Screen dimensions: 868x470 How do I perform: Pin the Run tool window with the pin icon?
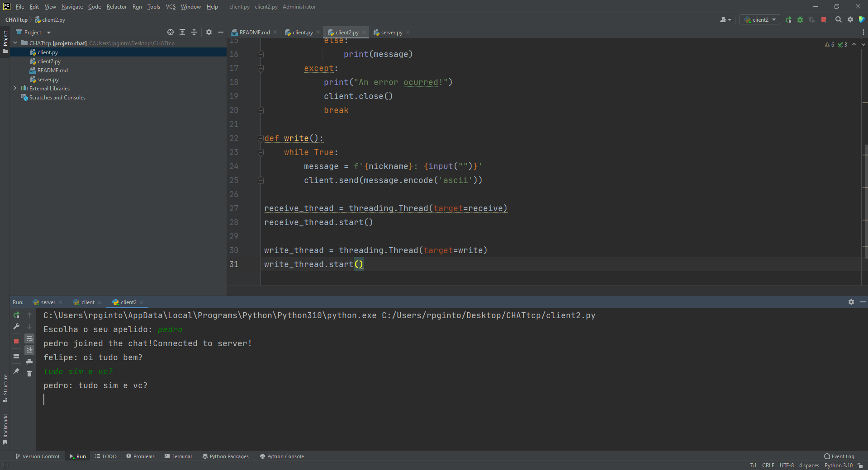16,371
